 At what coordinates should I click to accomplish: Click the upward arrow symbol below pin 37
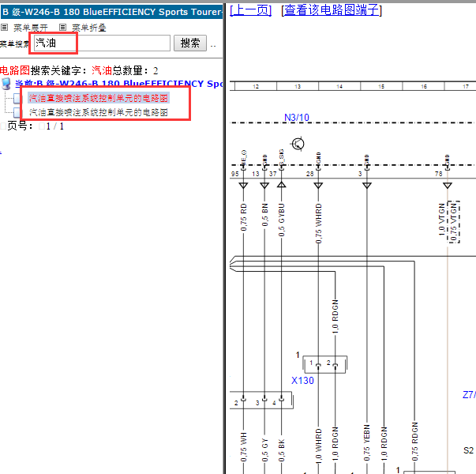[281, 184]
